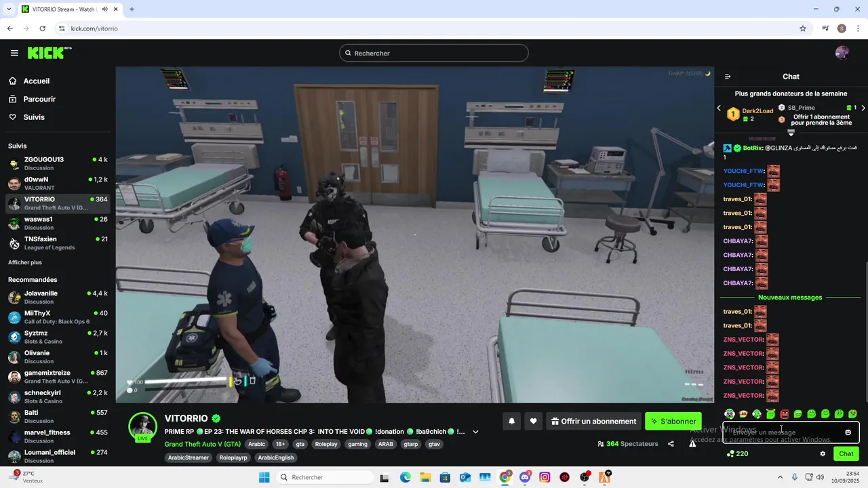Click the BotRix username in chat
The height and width of the screenshot is (488, 868).
tap(752, 148)
